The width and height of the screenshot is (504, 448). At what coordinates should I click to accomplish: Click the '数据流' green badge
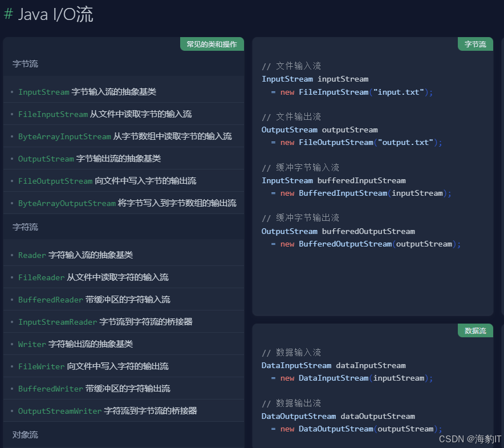(475, 330)
